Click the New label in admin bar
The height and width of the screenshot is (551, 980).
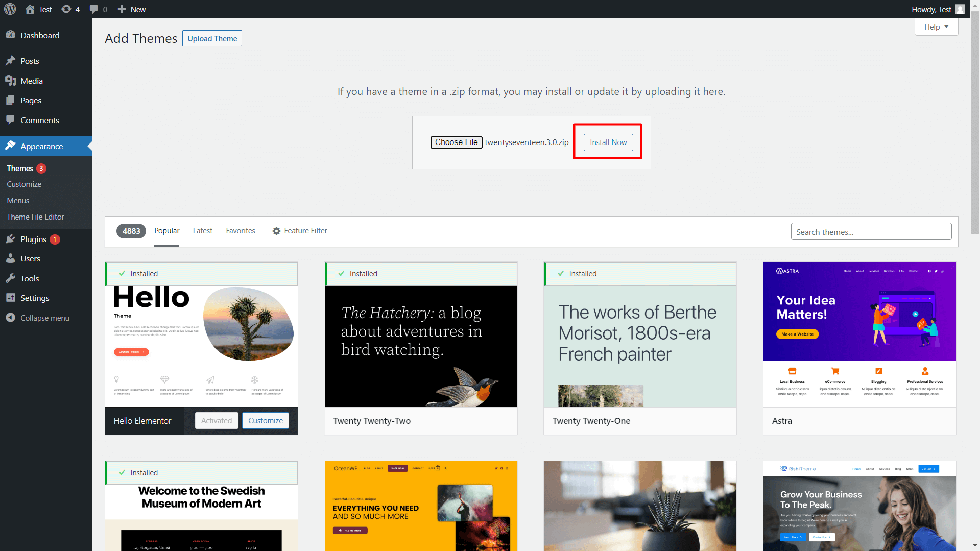(x=138, y=9)
